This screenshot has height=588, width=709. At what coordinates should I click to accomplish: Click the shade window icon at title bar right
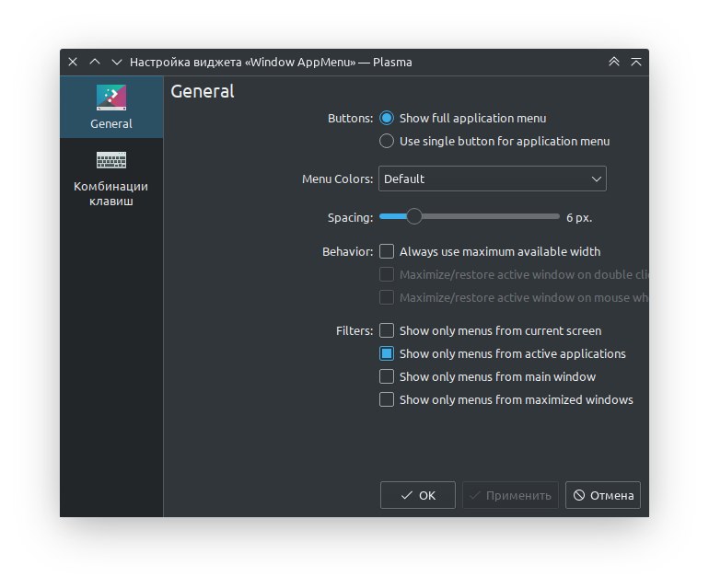pos(635,62)
